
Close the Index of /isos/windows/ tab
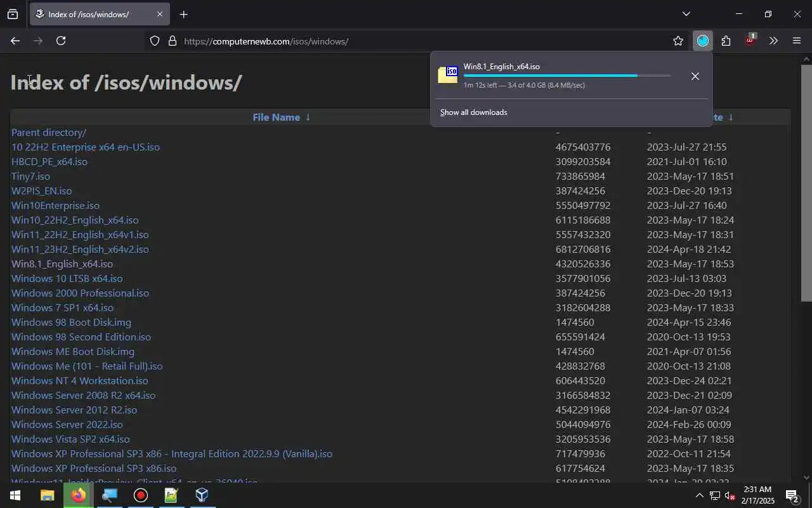point(159,14)
